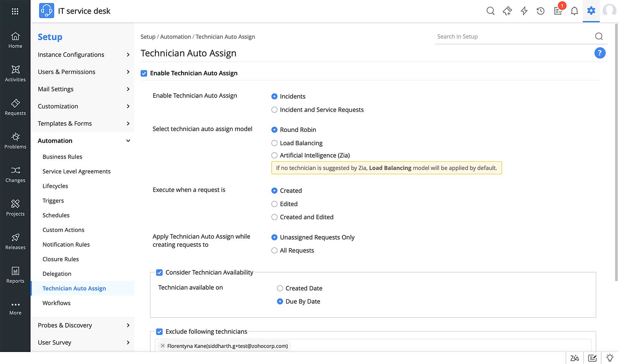Click the Automation breadcrumb link
Viewport: 619px width, 364px height.
[175, 36]
